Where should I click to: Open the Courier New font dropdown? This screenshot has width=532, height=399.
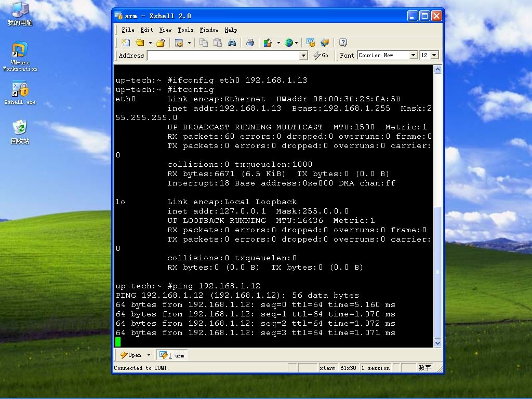(x=413, y=55)
